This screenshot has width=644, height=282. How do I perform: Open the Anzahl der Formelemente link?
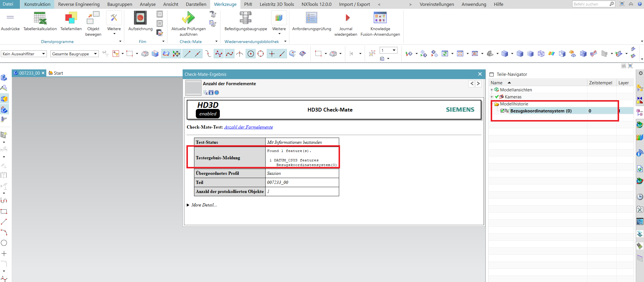[248, 127]
